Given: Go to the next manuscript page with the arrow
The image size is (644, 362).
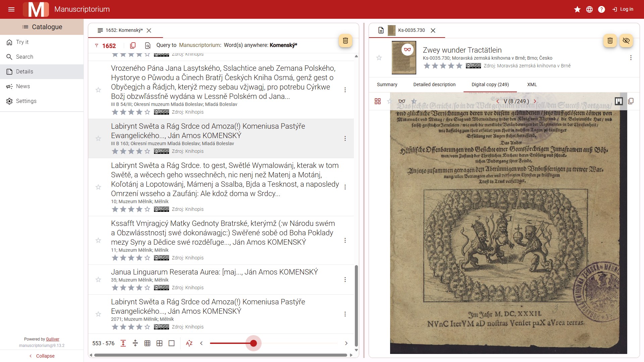Looking at the screenshot, I should (535, 101).
